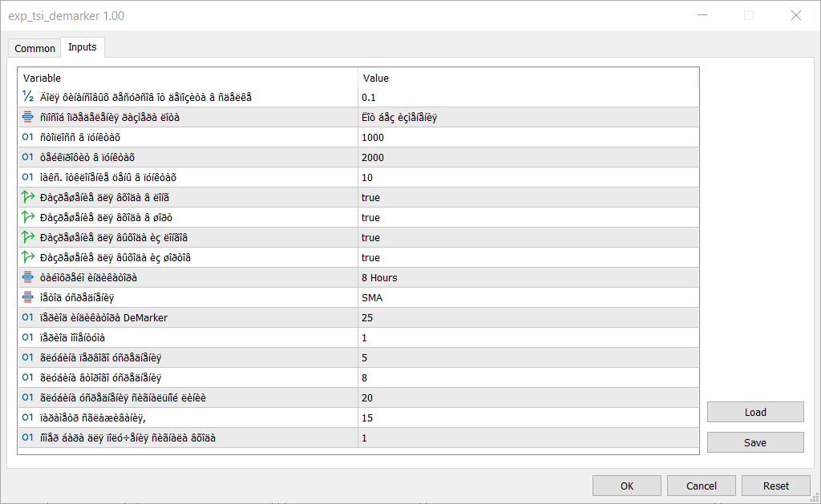
Task: Click the integer icon beside the 10 value row
Action: coord(28,177)
